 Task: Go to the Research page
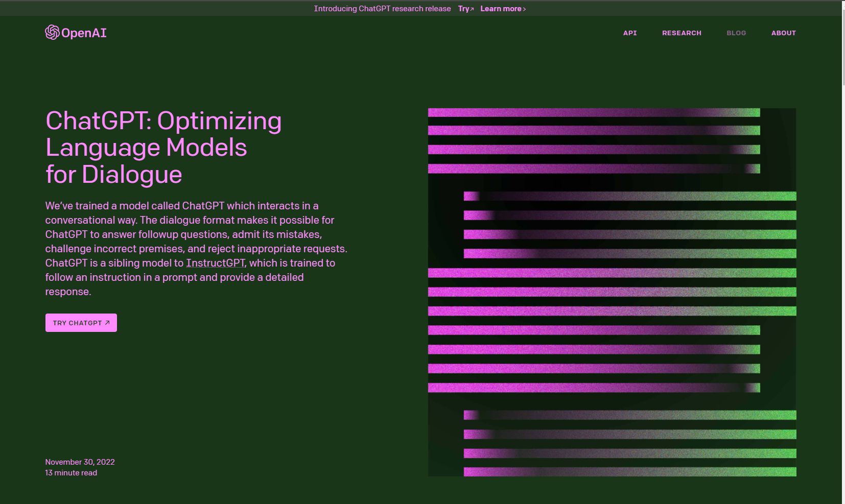(x=682, y=33)
